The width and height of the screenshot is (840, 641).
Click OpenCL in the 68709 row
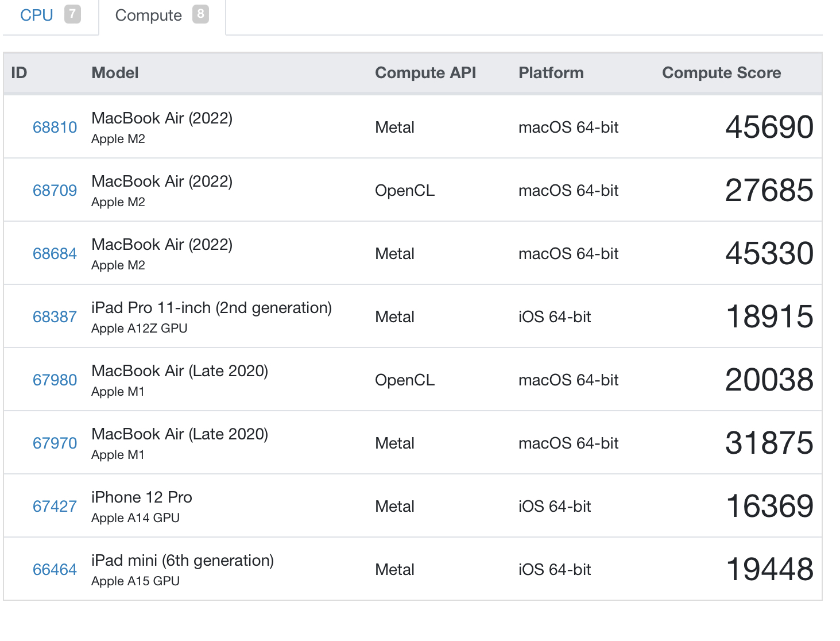tap(405, 191)
